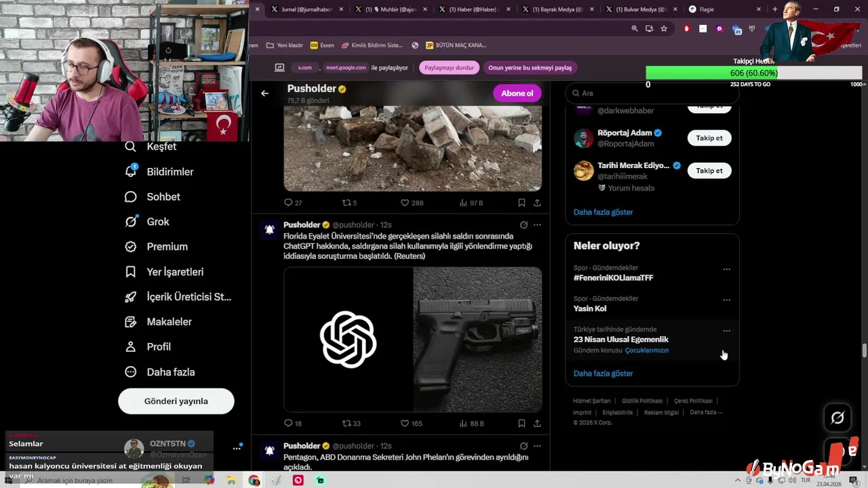Open Yer İşaretleri bookmarks
The width and height of the screenshot is (868, 488).
[x=165, y=272]
